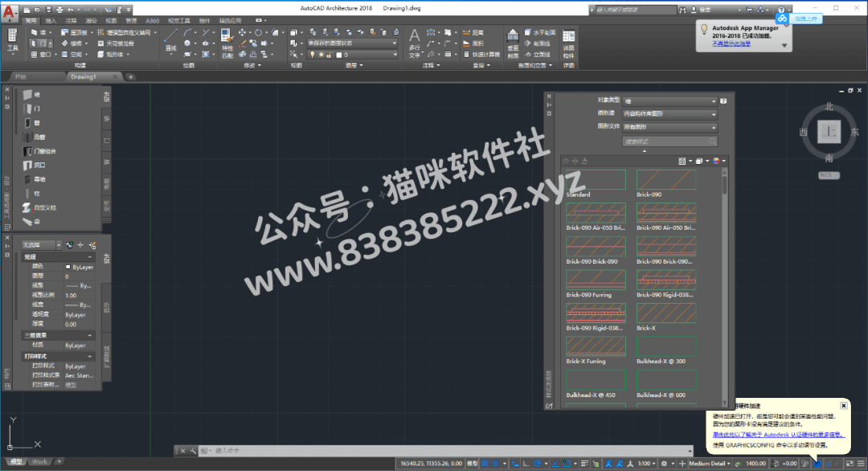The height and width of the screenshot is (471, 868).
Task: Click the 特性匹配 match properties tool
Action: 227,43
